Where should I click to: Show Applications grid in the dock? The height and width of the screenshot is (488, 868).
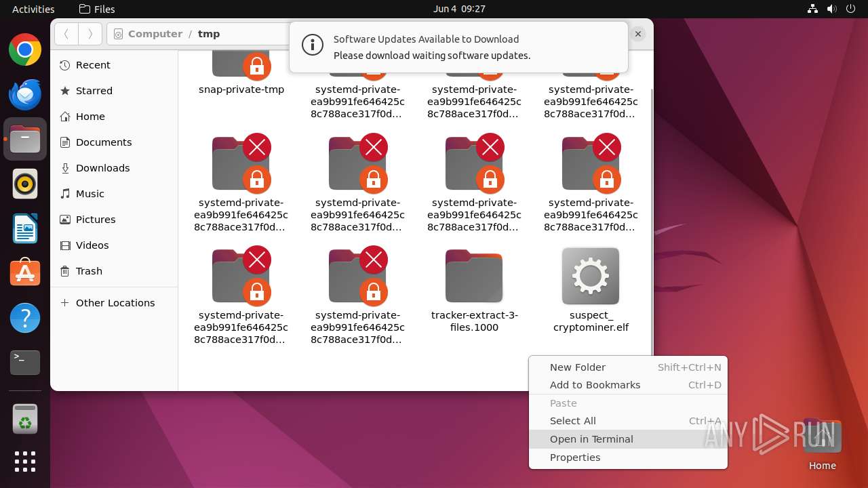pos(25,462)
